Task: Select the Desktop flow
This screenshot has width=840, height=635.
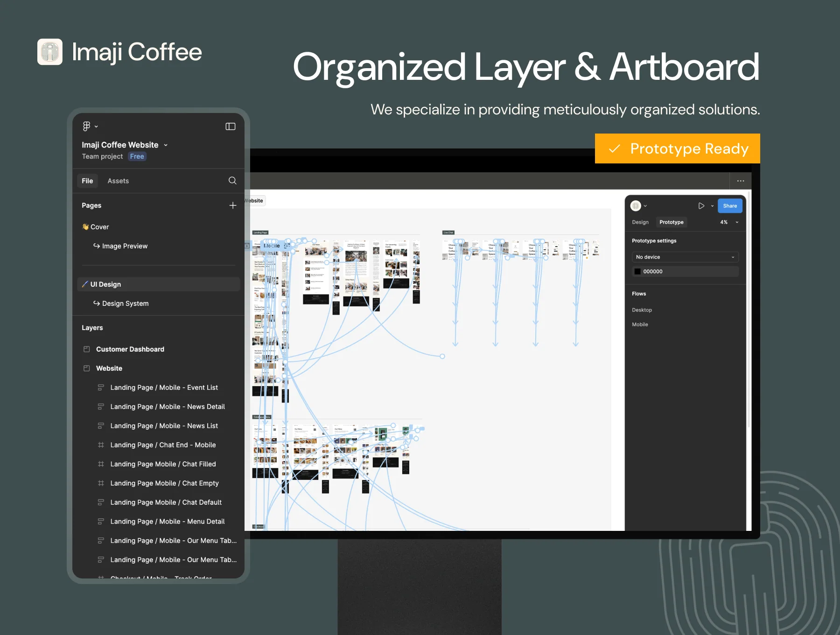Action: 642,310
